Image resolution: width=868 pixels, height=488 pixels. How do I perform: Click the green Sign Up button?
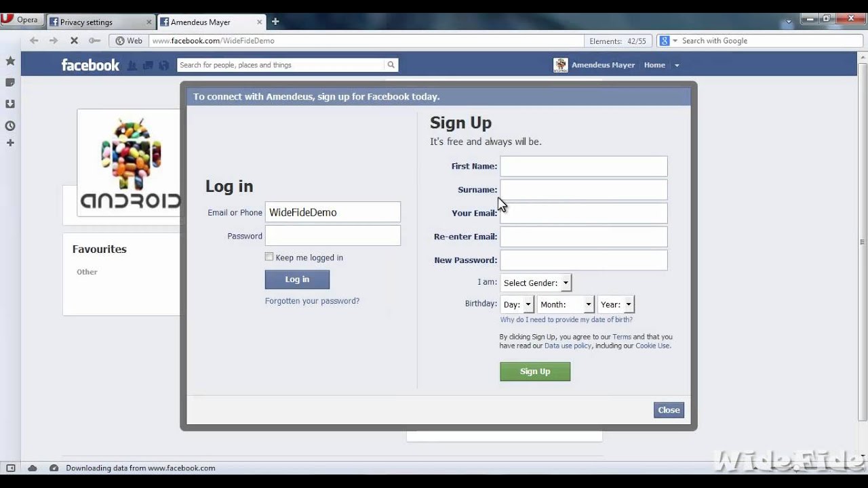[535, 371]
